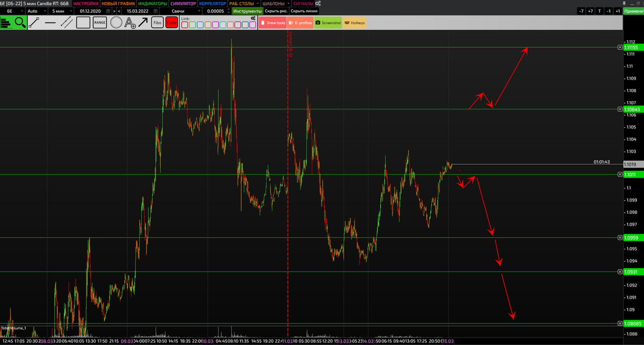This screenshot has width=644, height=345.
Task: Select the blue Link group box
Action: (200, 24)
